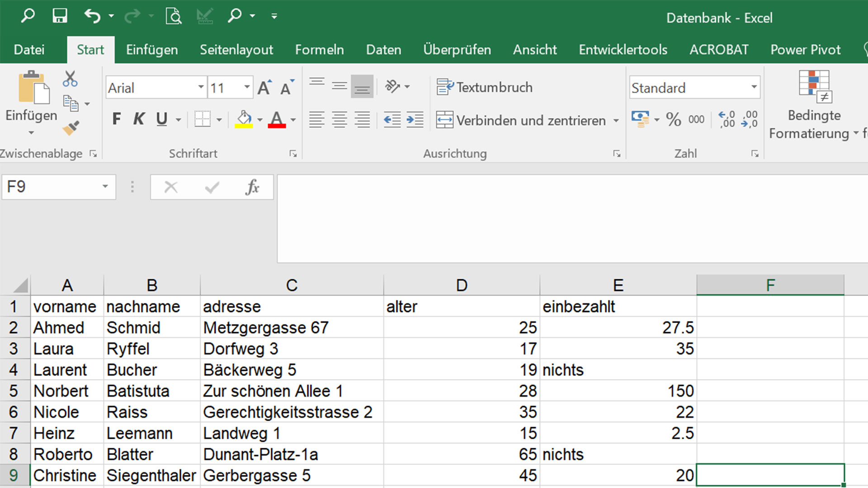Increase decimal places with the stepper icon
The width and height of the screenshot is (868, 488).
[726, 119]
